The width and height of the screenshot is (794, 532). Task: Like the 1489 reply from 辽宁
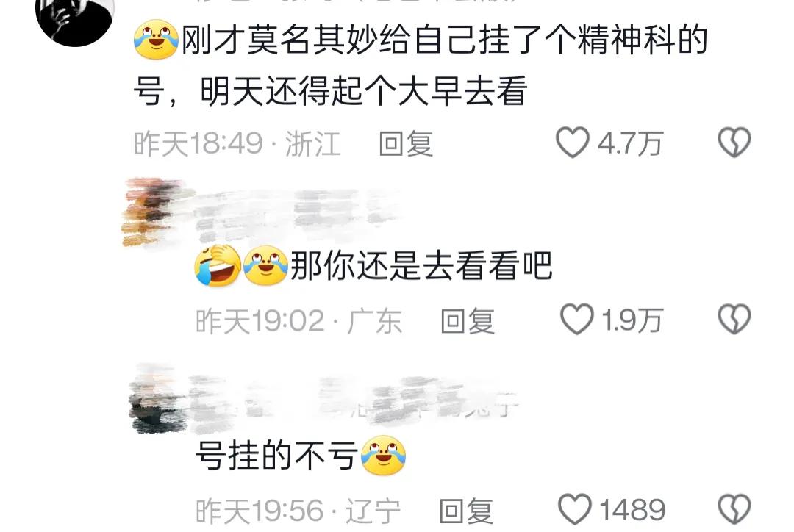tap(574, 509)
